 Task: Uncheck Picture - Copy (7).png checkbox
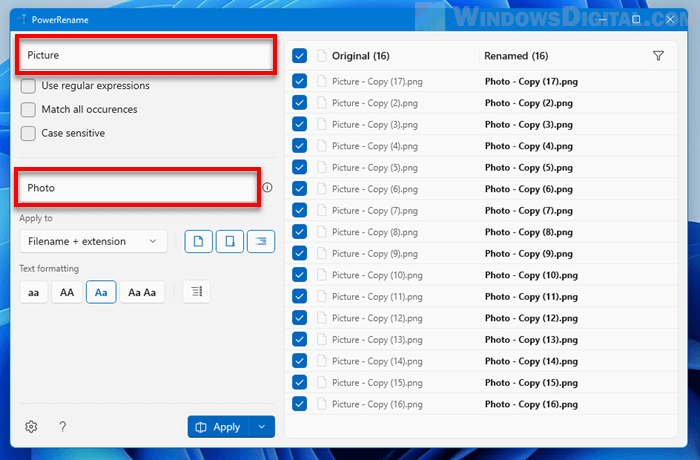click(300, 210)
